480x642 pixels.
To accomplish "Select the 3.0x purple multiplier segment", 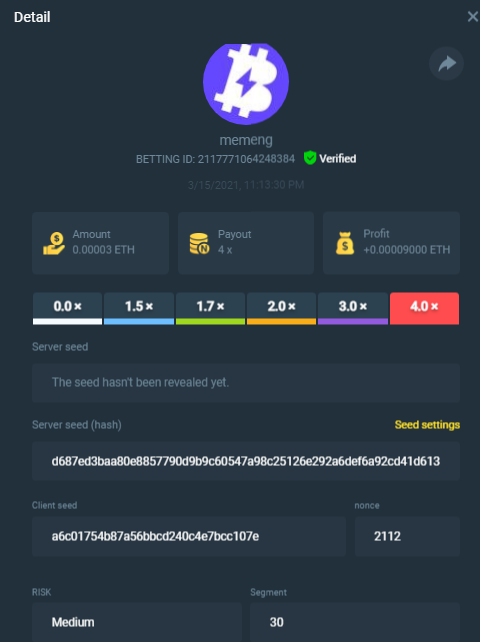I will click(353, 308).
